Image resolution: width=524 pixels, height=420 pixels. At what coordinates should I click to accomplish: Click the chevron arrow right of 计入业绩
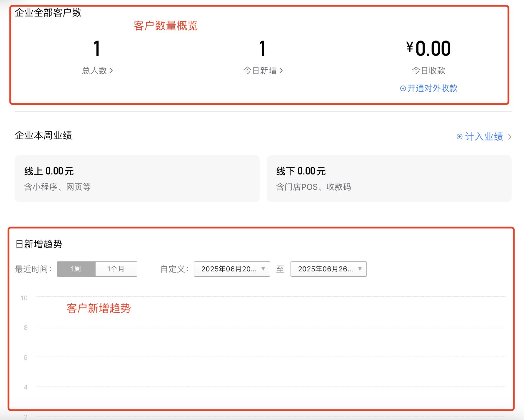tap(509, 137)
